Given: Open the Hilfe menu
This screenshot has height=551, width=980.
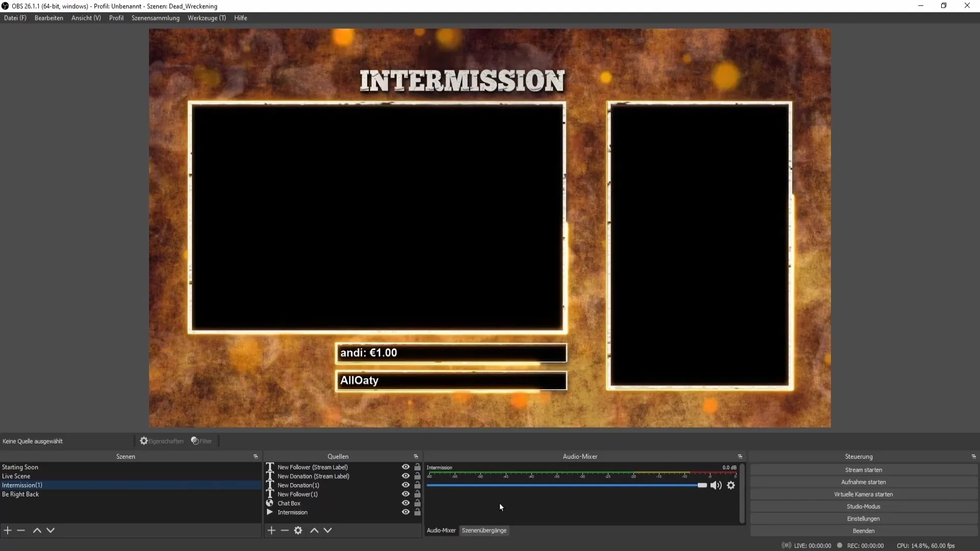Looking at the screenshot, I should (241, 18).
